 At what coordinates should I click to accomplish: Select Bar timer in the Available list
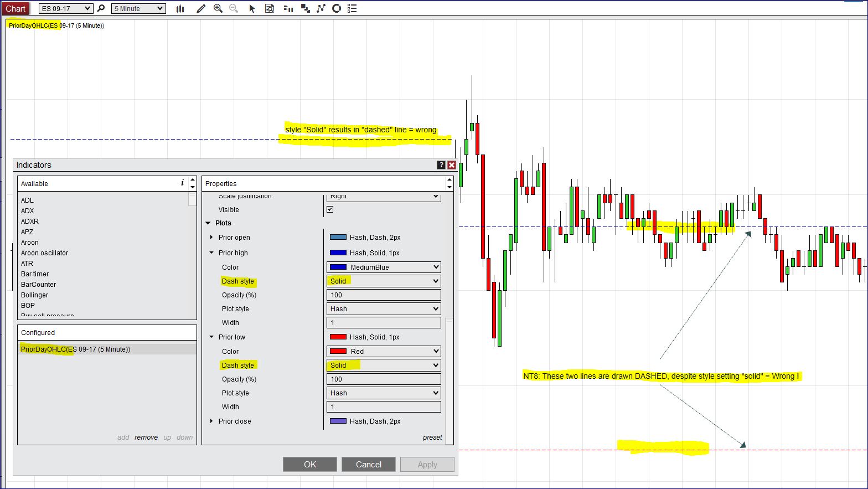35,274
